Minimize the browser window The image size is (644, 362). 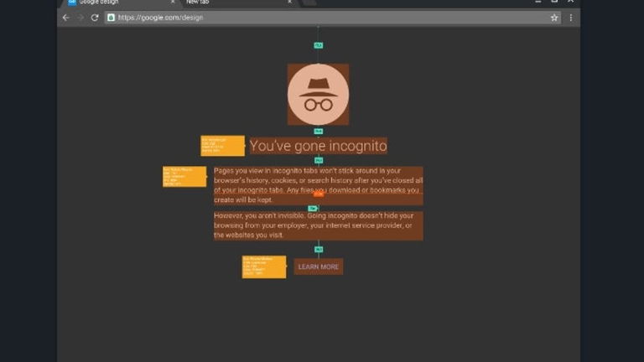[x=538, y=2]
